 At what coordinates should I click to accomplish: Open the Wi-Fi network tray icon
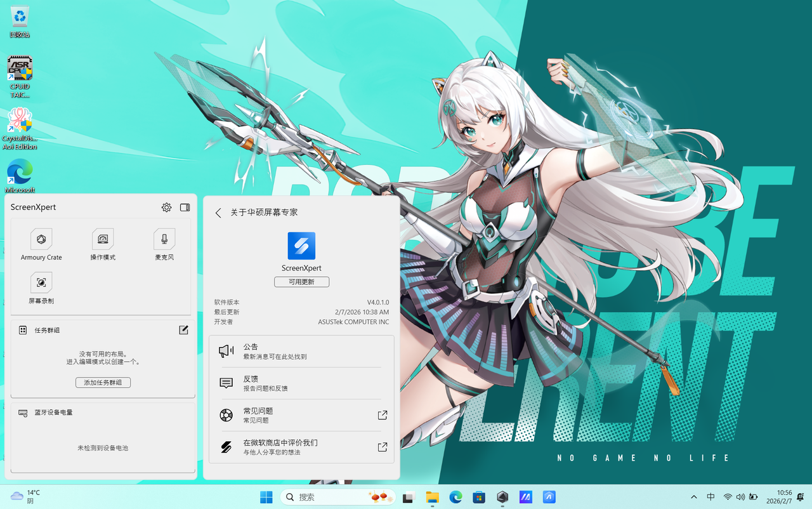click(728, 497)
